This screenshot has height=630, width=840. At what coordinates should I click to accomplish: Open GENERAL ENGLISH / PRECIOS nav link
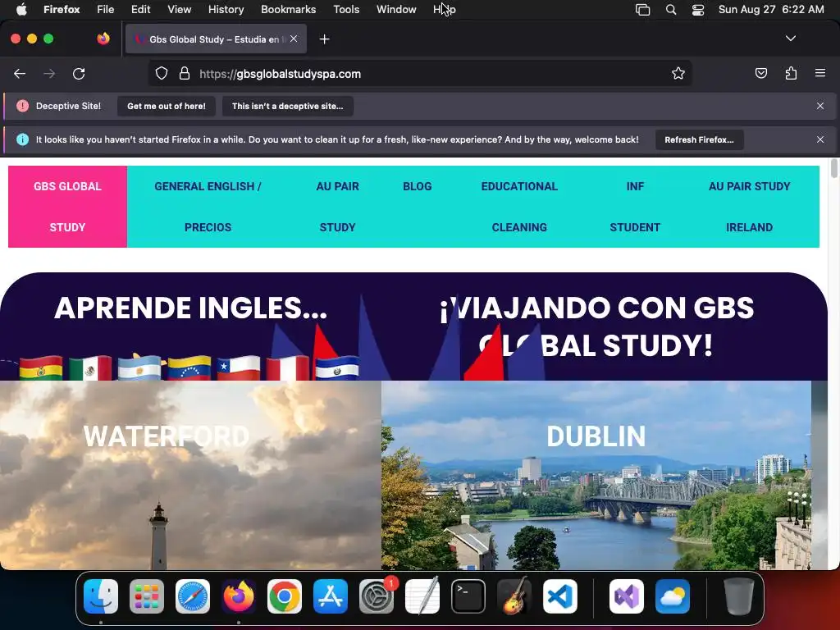pos(208,207)
